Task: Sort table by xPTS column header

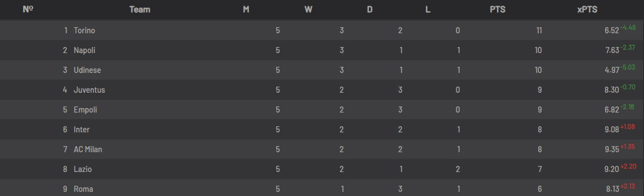Action: click(x=587, y=9)
